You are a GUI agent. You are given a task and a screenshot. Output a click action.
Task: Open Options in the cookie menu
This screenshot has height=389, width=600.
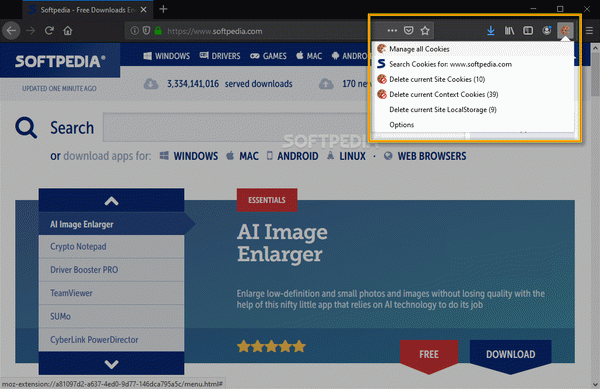pyautogui.click(x=474, y=125)
